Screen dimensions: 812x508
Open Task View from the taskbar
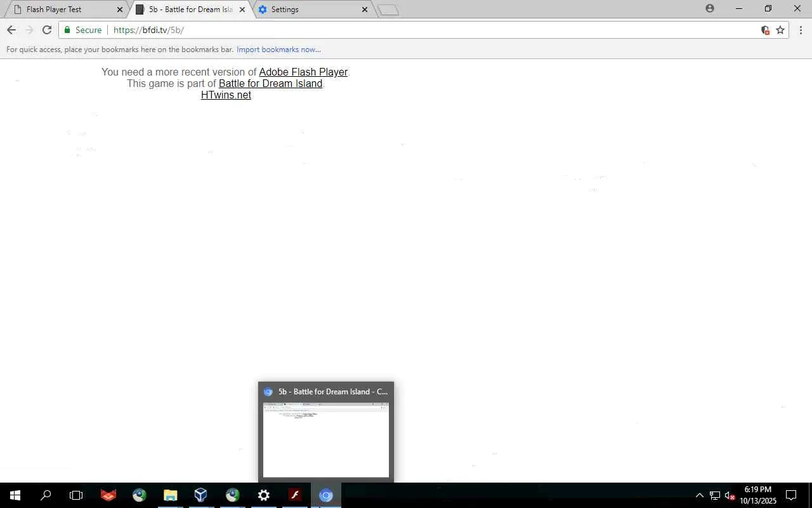[x=76, y=495]
